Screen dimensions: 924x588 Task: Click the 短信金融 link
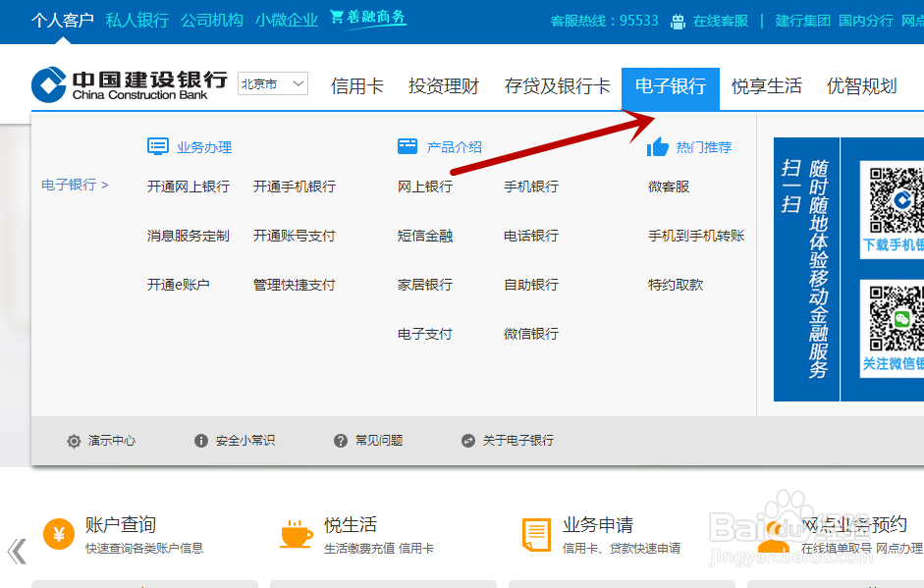[x=425, y=236]
